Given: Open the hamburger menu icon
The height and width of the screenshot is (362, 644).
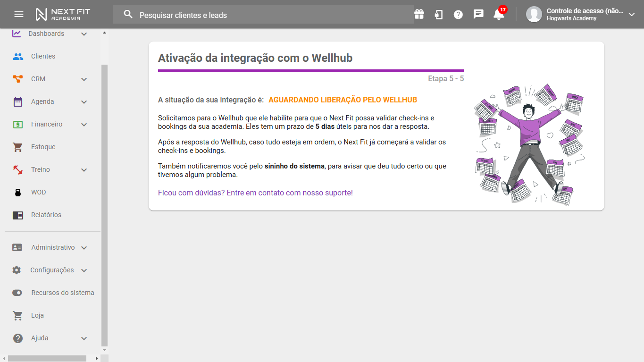Looking at the screenshot, I should 19,14.
